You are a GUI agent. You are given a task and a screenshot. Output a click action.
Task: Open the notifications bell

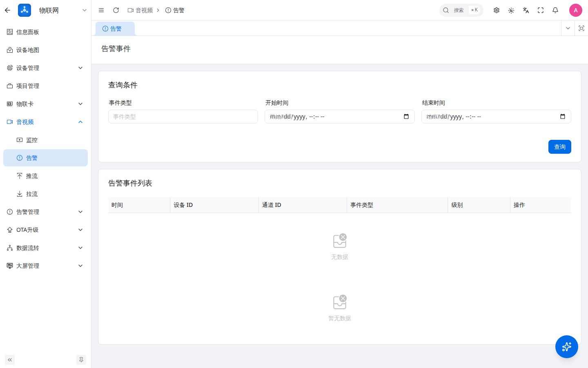(555, 10)
